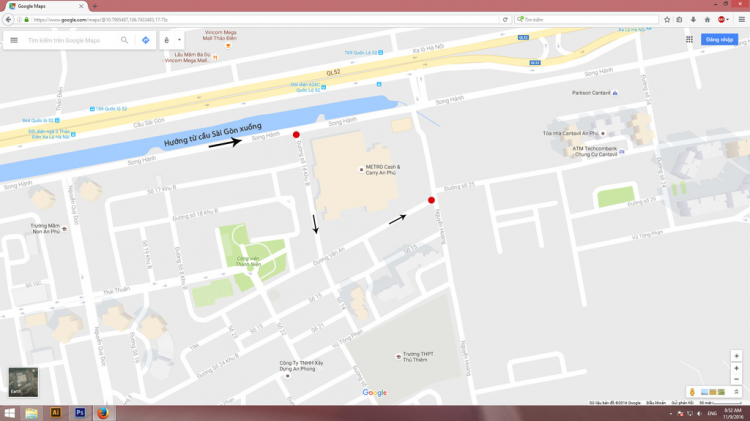Click the Công viên Thanh Niên park label
Viewport: 750px width, 421px height.
(249, 261)
